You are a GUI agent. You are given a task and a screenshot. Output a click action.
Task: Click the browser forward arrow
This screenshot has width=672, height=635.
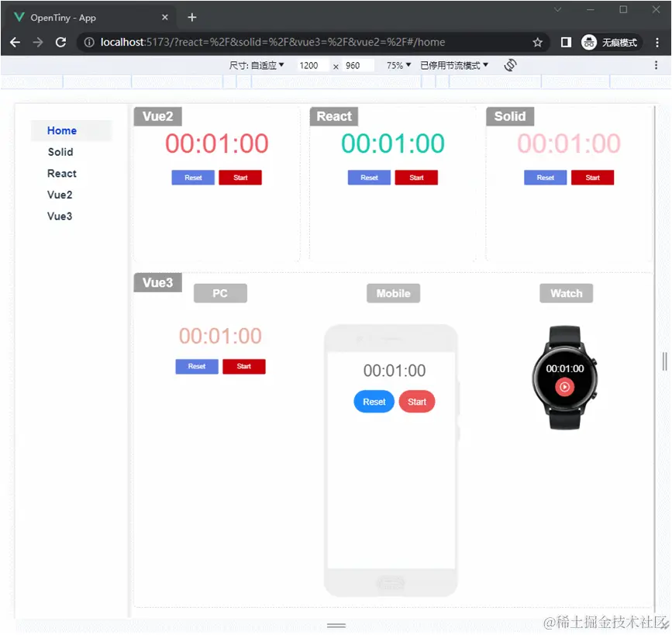coord(38,42)
